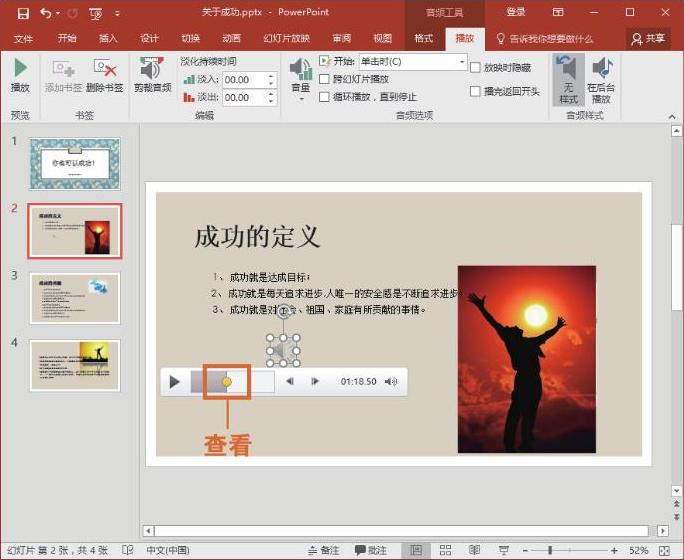Viewport: 684px width, 560px height.
Task: Open spell check icon in status bar
Action: [127, 550]
